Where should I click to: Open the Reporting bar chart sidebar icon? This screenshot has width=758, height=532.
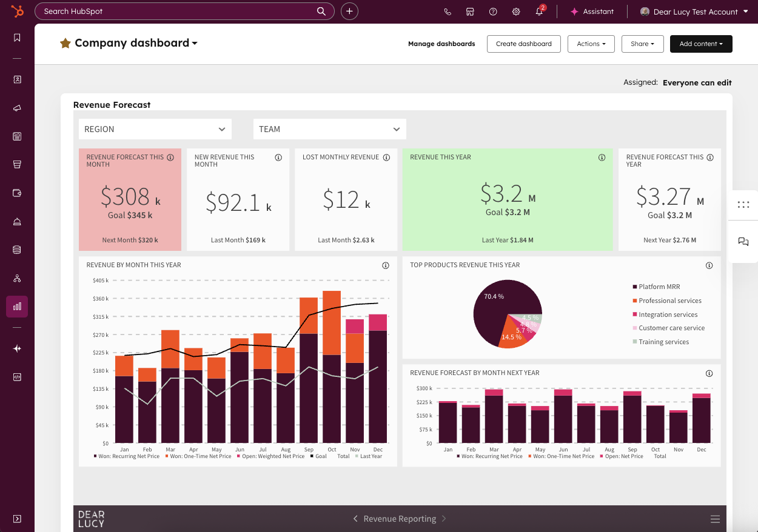[x=17, y=307]
